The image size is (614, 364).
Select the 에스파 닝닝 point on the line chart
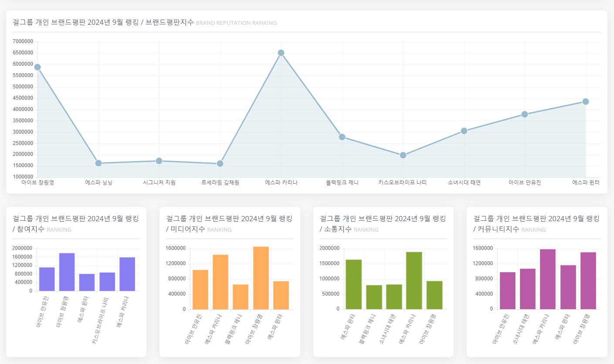click(98, 163)
